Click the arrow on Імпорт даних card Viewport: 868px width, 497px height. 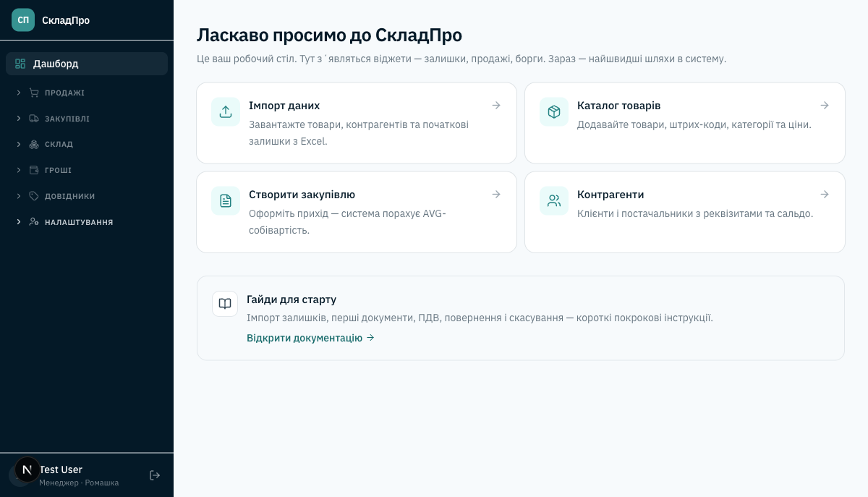[496, 106]
